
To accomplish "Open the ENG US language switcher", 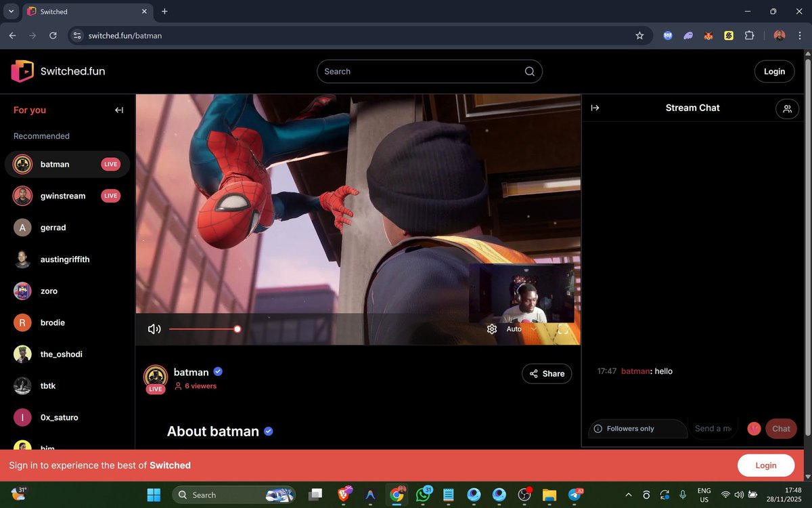I will (x=704, y=495).
